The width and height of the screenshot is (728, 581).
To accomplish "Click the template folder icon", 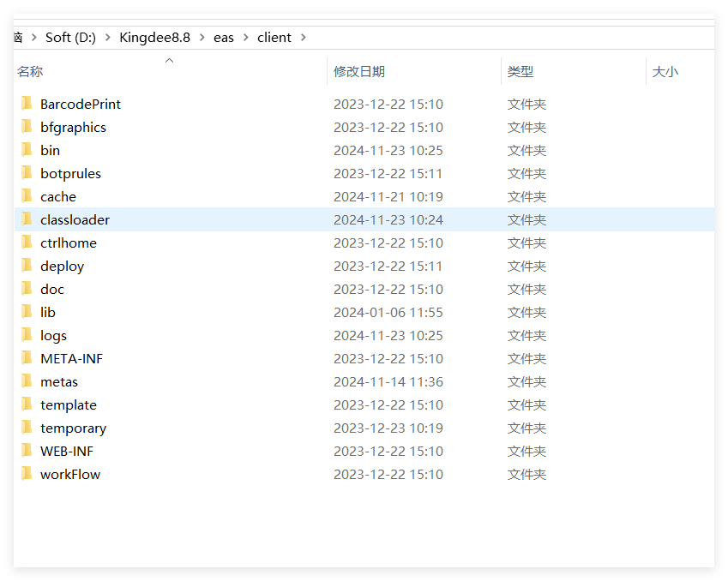I will (x=27, y=404).
